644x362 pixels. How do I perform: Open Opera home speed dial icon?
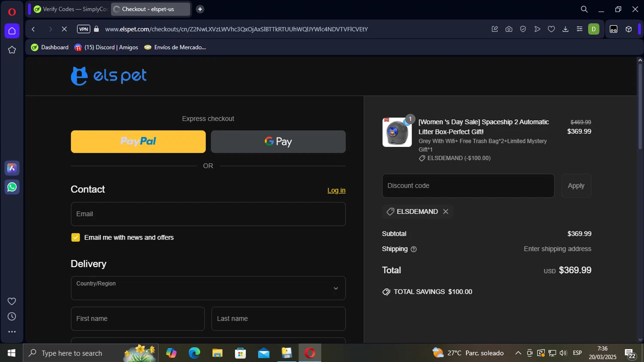pos(12,31)
